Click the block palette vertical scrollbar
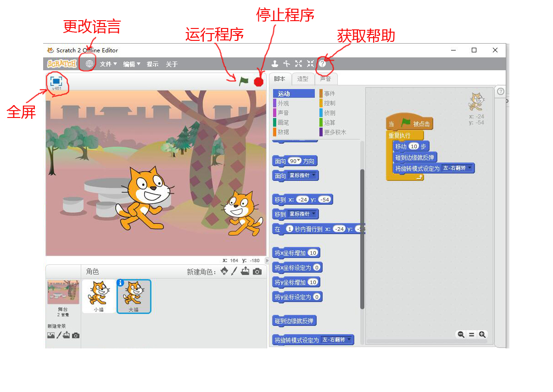553x392 pixels. coord(362,239)
